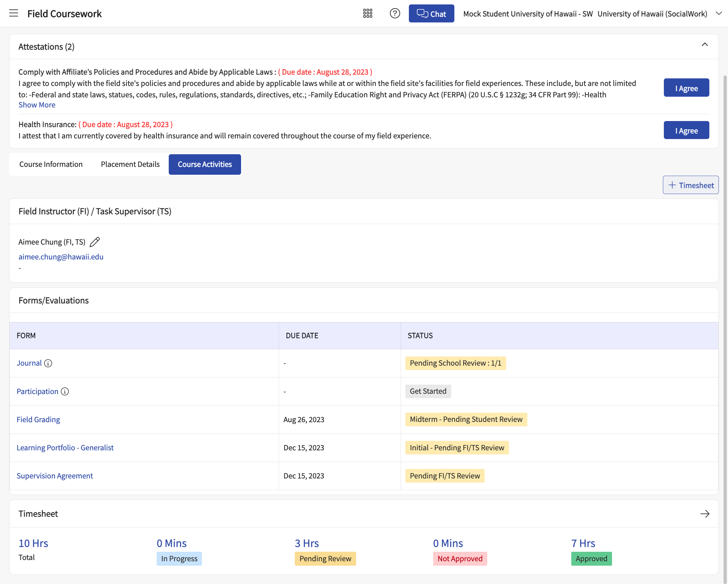Email aimee.chung@hawaii.edu
Image resolution: width=728 pixels, height=584 pixels.
61,257
